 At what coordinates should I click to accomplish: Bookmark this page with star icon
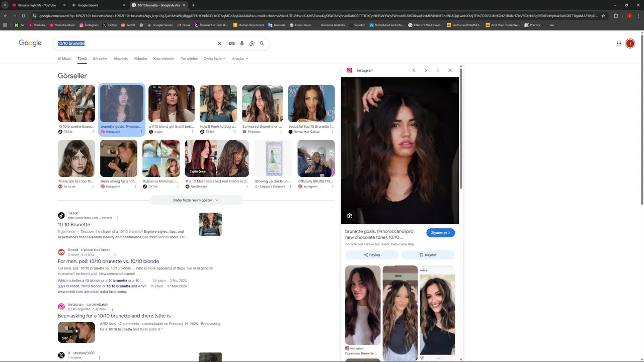603,16
